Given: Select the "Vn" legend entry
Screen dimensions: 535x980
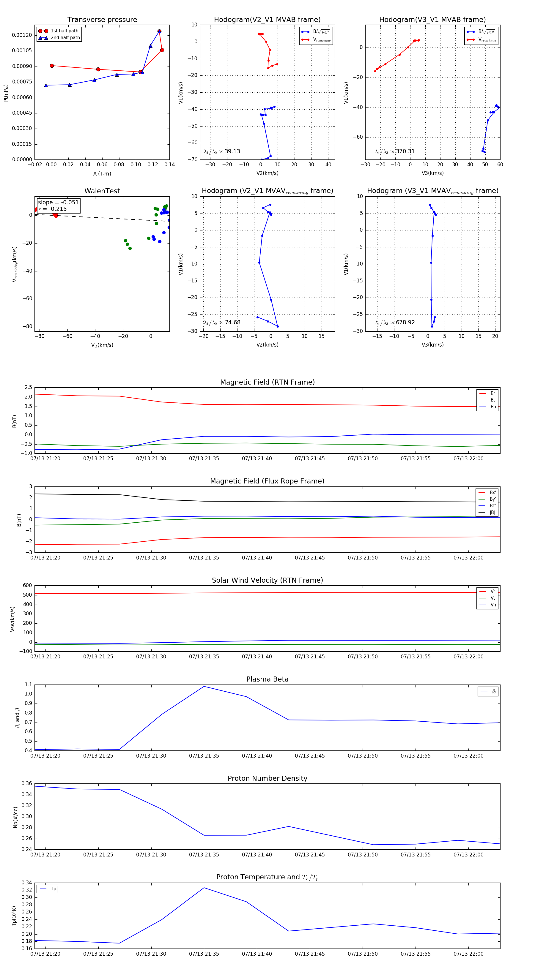Looking at the screenshot, I should coord(487,605).
